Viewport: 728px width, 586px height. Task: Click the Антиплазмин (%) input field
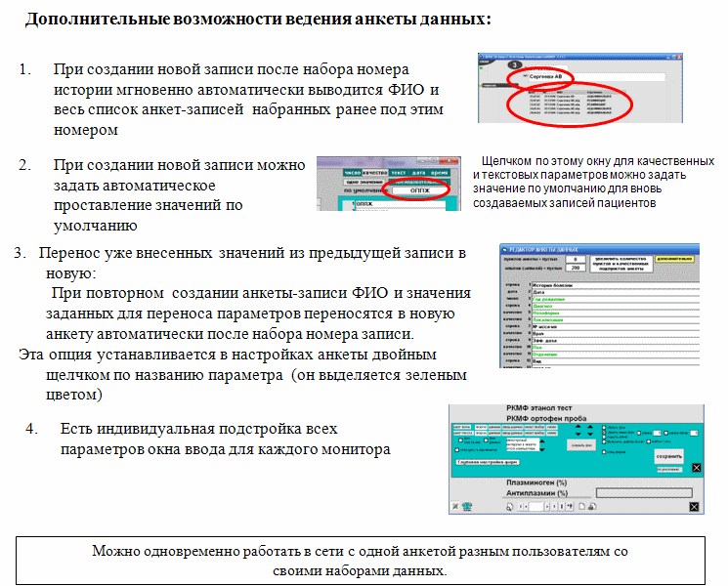(x=647, y=493)
